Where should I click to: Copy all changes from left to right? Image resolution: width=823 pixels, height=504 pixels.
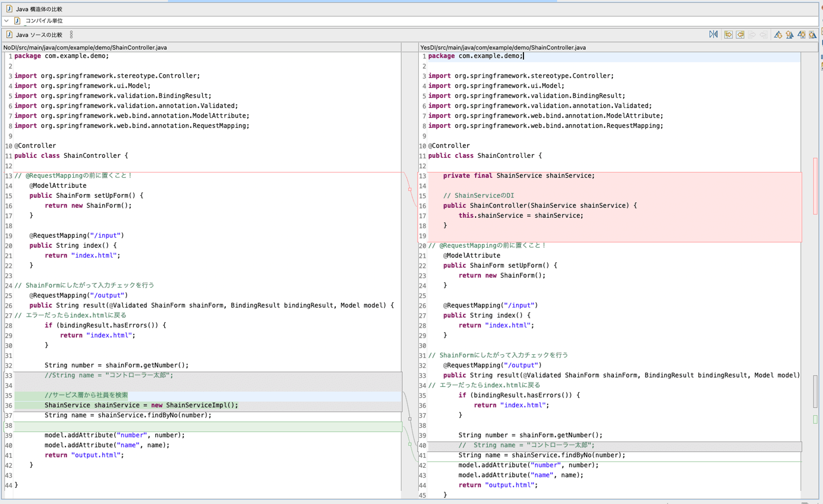click(728, 35)
